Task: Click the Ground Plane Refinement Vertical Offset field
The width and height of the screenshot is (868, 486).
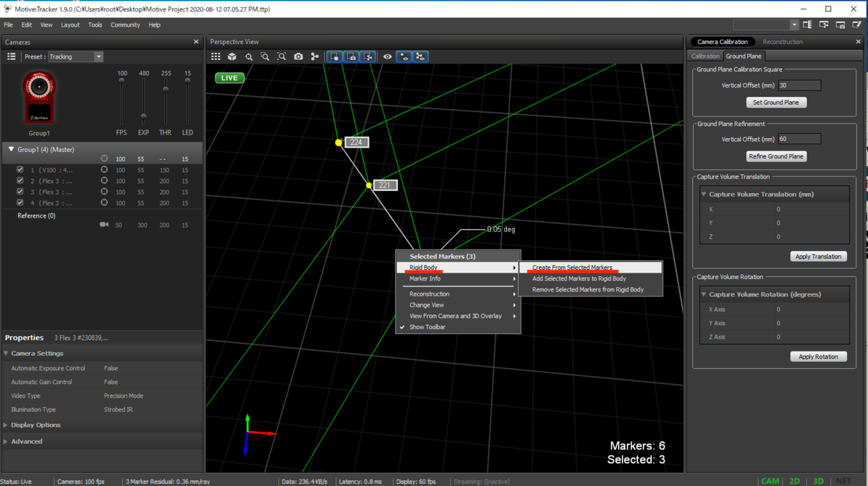Action: (799, 139)
